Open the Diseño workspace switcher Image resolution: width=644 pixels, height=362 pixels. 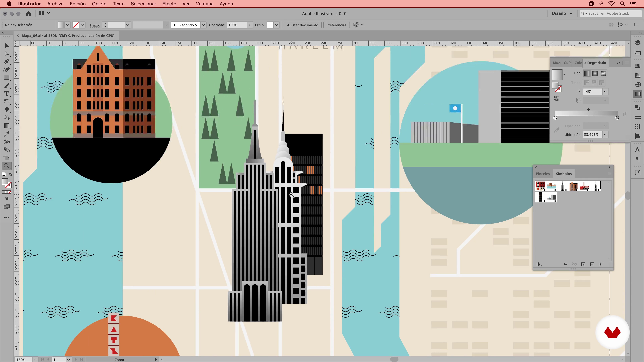pos(562,13)
